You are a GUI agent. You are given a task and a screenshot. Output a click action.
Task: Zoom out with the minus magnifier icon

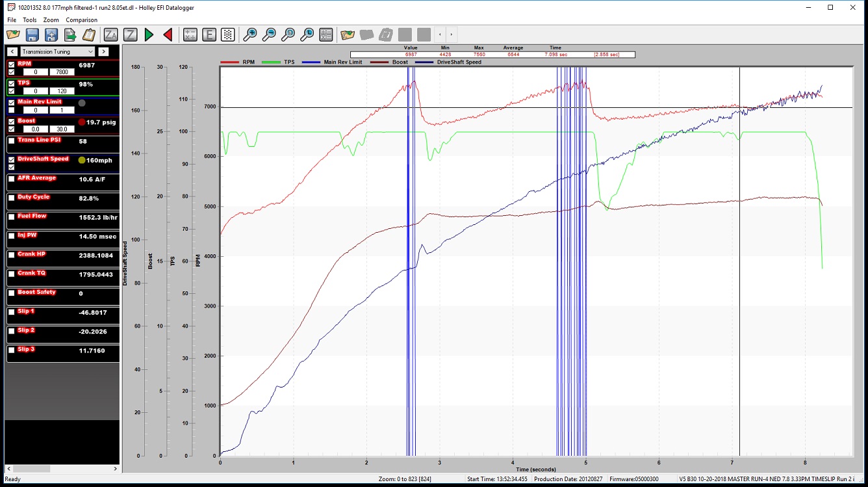[268, 34]
